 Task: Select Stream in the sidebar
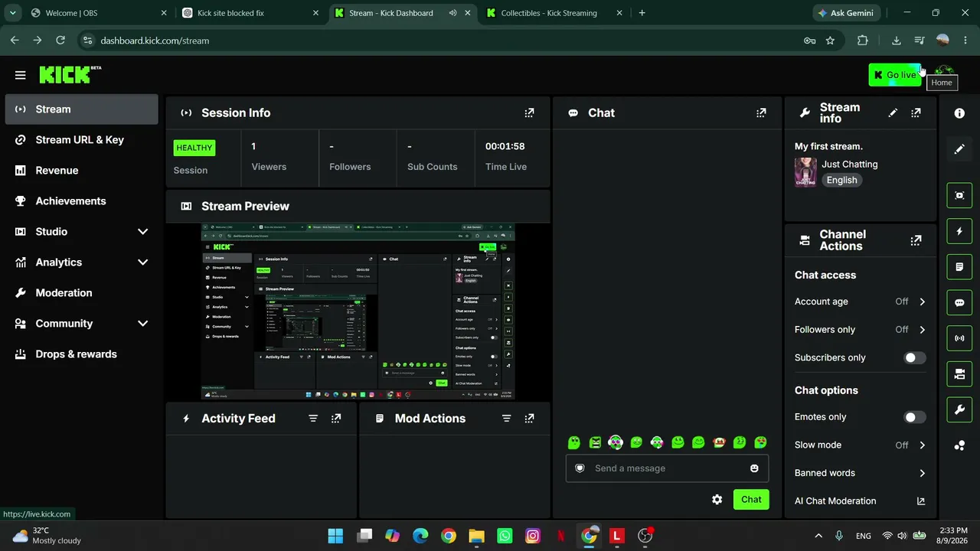pos(82,109)
